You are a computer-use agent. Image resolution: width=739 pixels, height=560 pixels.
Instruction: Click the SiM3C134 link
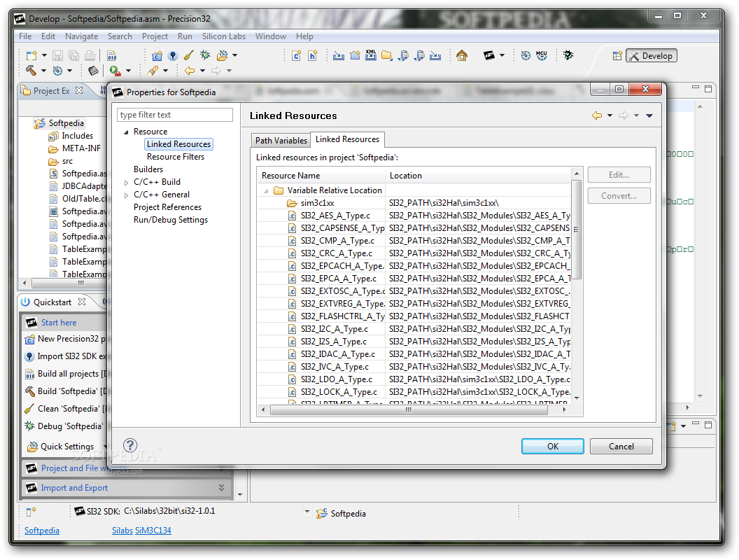click(153, 531)
